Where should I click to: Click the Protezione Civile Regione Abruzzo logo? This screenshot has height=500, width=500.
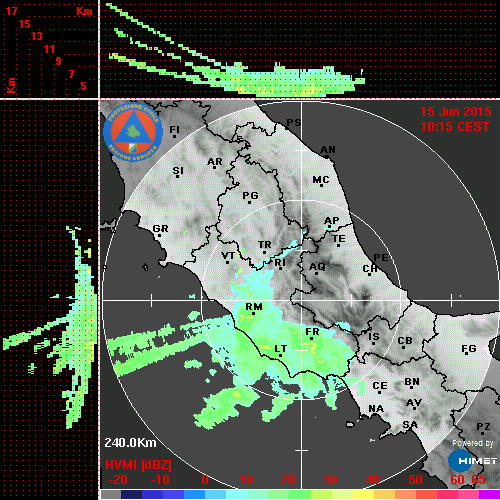click(x=133, y=132)
